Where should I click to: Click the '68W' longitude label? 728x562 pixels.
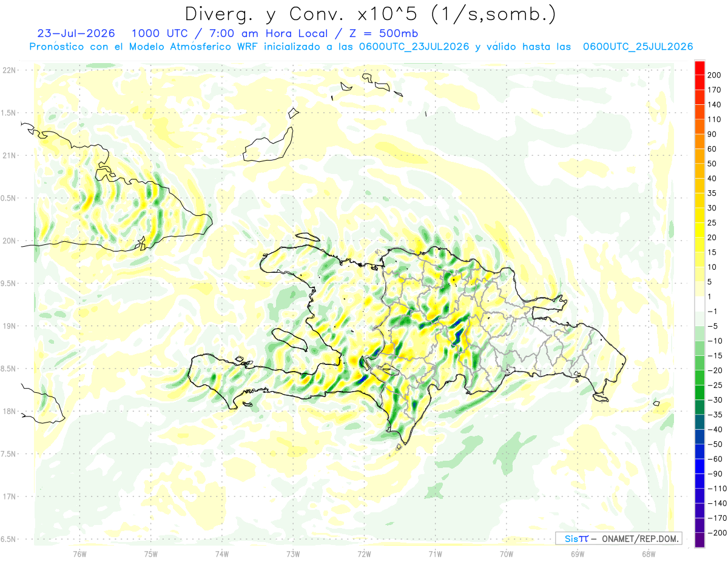[649, 553]
